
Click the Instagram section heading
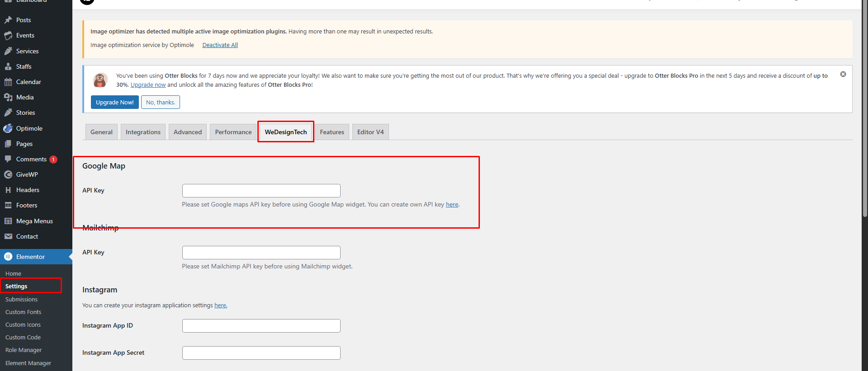[x=100, y=290]
